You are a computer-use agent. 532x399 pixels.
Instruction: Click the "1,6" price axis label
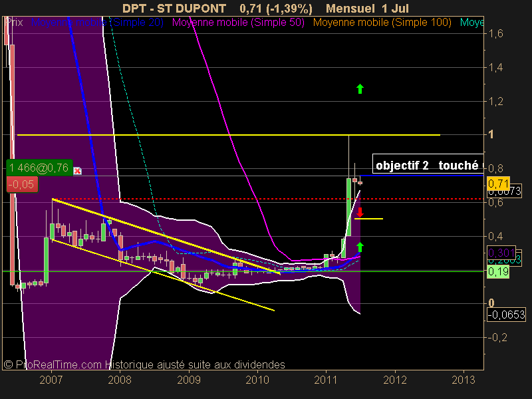click(495, 33)
